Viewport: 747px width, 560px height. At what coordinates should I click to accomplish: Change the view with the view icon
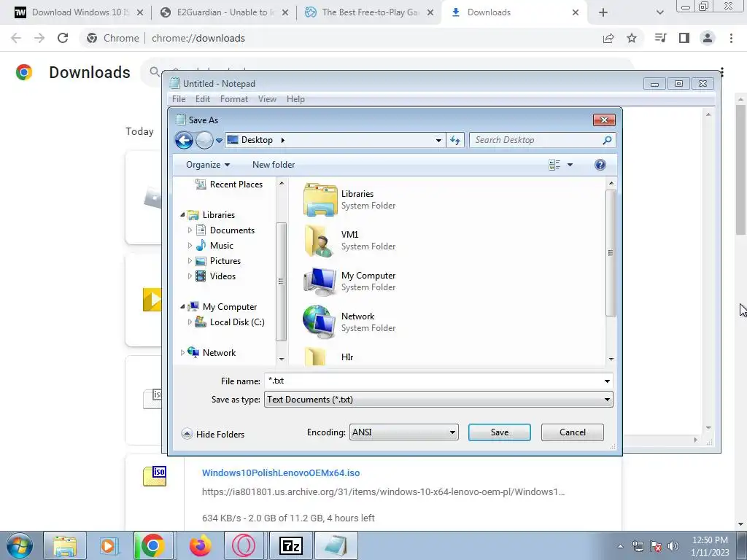[x=554, y=165]
